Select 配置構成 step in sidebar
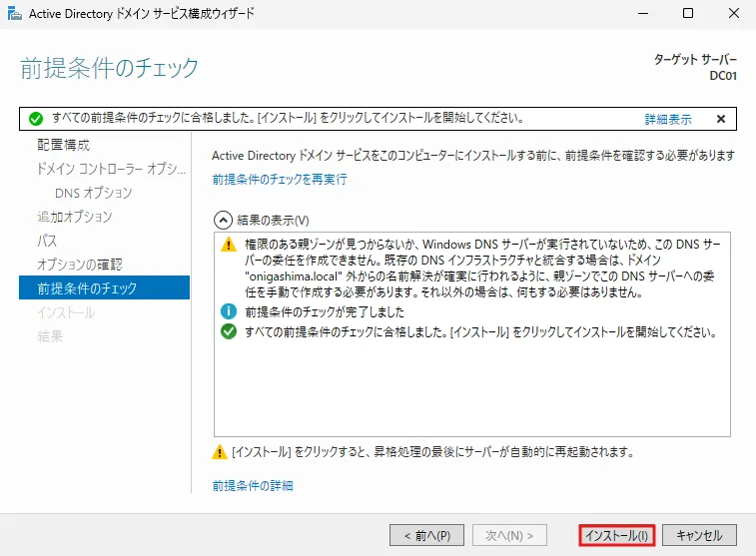This screenshot has width=756, height=556. [x=64, y=145]
